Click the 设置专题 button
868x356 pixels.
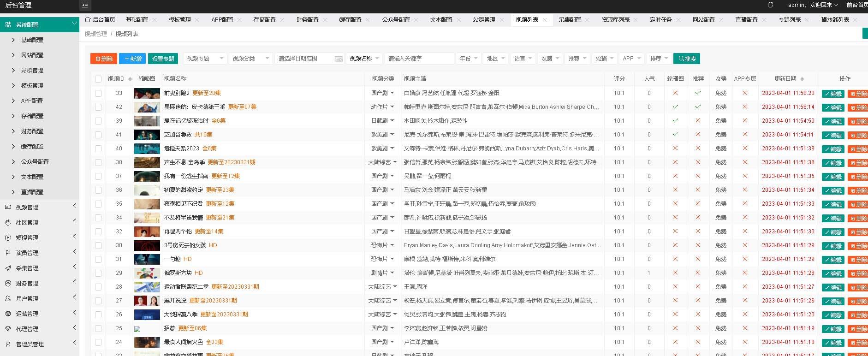tap(163, 59)
